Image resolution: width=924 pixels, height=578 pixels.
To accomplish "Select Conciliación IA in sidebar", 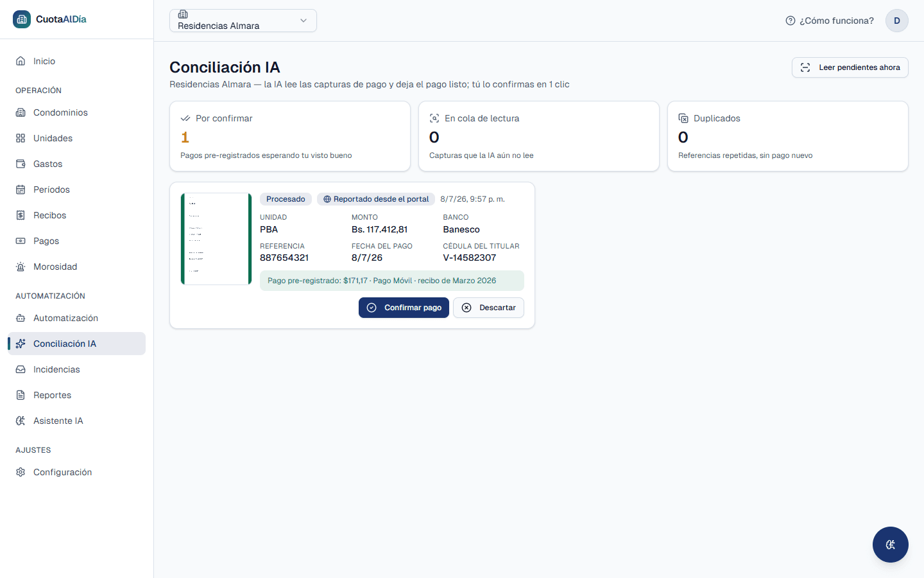I will [76, 344].
